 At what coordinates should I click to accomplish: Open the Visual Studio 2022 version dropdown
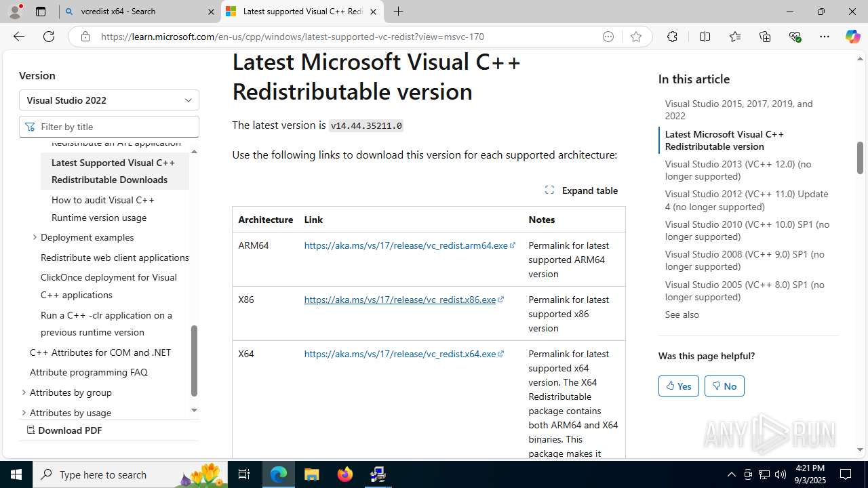click(109, 100)
